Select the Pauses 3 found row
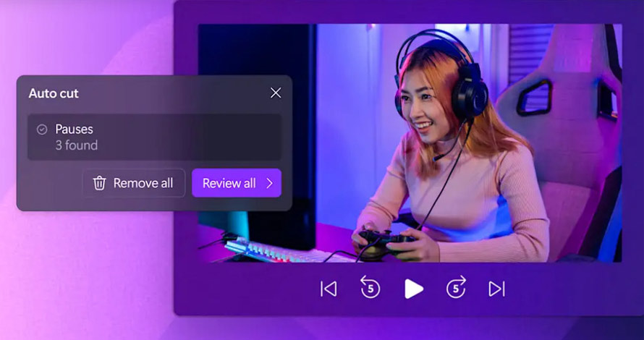The width and height of the screenshot is (644, 340). pos(154,137)
